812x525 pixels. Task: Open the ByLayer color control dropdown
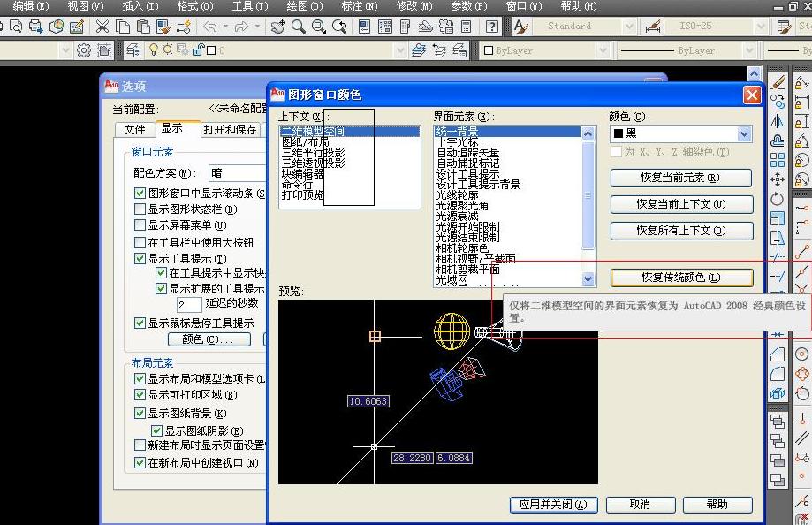(602, 50)
